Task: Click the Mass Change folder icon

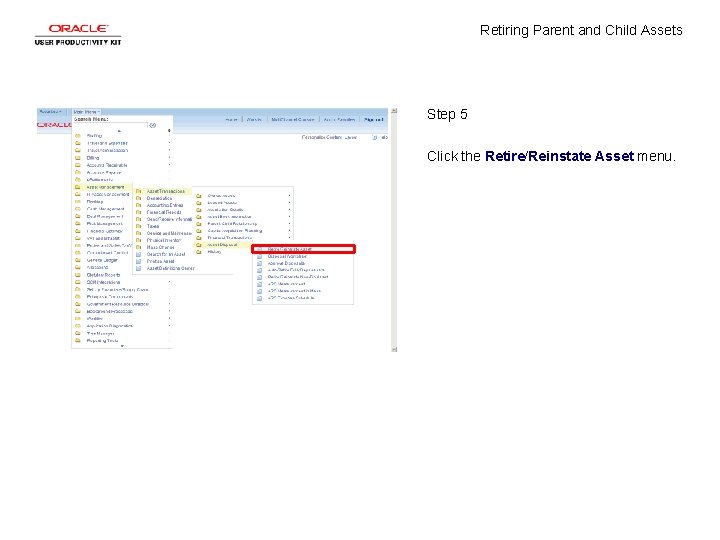Action: (138, 247)
